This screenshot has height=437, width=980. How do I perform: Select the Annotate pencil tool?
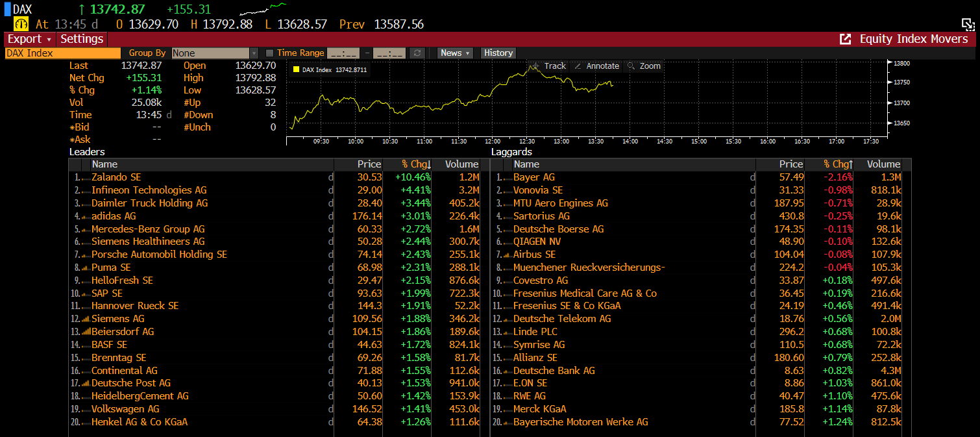[x=596, y=66]
